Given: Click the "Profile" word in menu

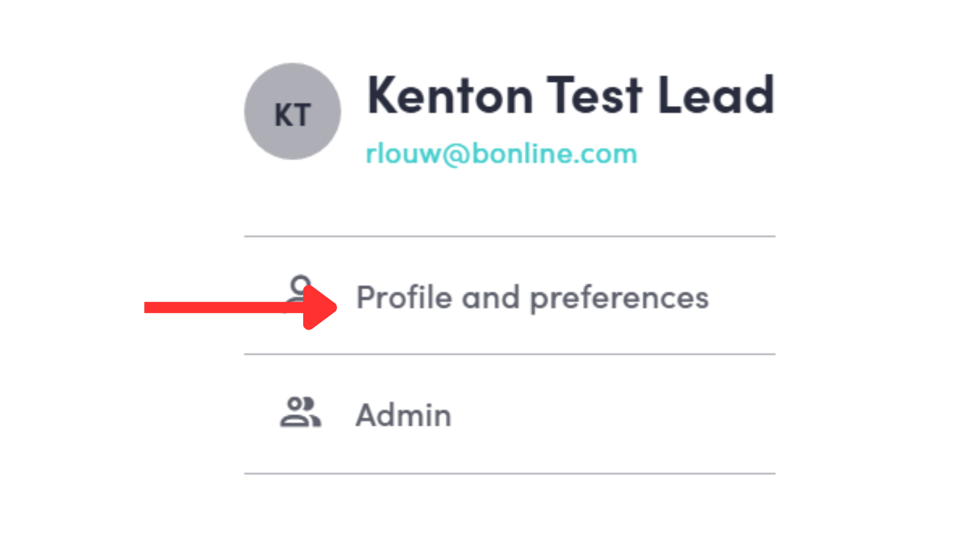Looking at the screenshot, I should (x=404, y=297).
